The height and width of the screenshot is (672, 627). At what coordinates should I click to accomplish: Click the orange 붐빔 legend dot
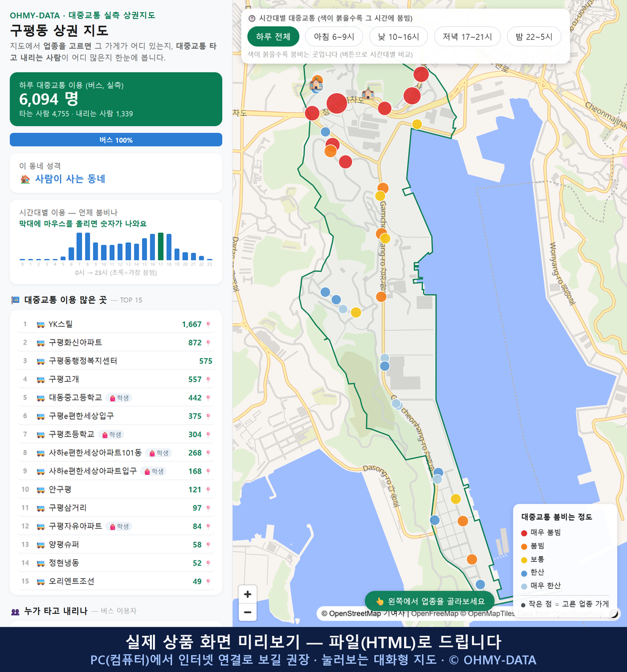[x=524, y=547]
